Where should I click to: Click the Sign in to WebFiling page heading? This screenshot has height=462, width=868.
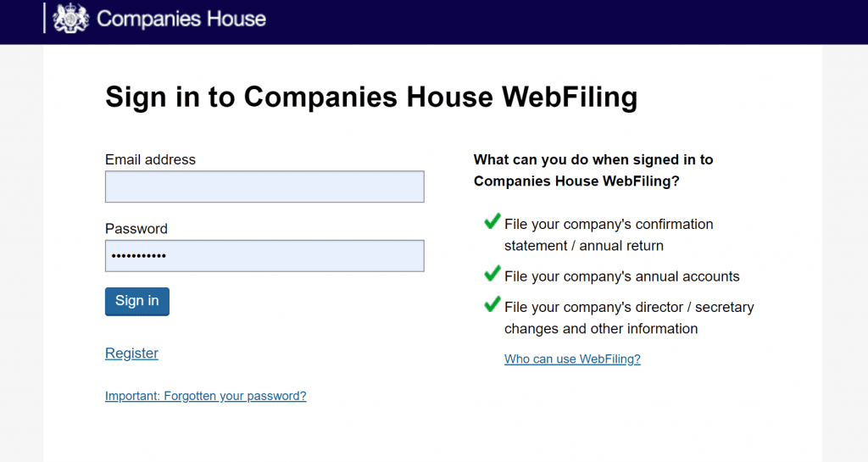click(x=370, y=97)
